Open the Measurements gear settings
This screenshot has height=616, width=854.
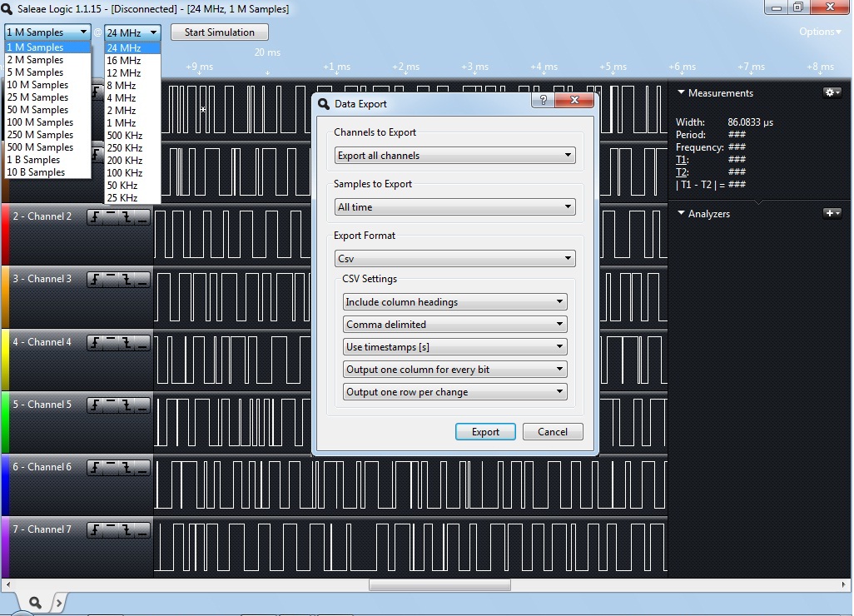(832, 92)
